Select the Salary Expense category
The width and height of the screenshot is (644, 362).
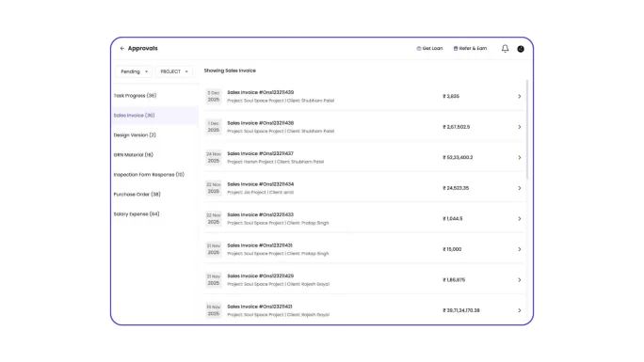point(137,213)
